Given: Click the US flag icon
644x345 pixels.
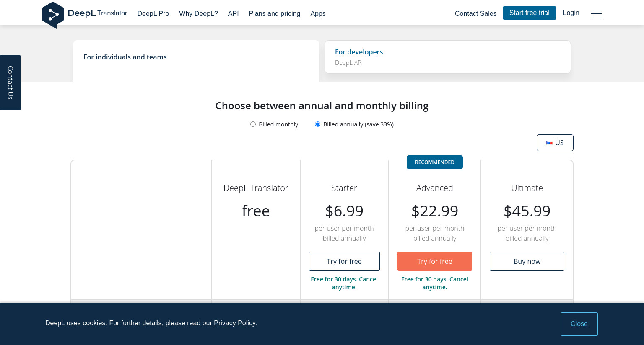Looking at the screenshot, I should coord(550,143).
